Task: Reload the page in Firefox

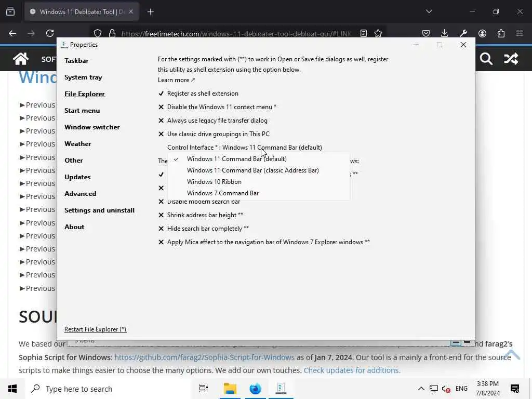Action: tap(50, 33)
